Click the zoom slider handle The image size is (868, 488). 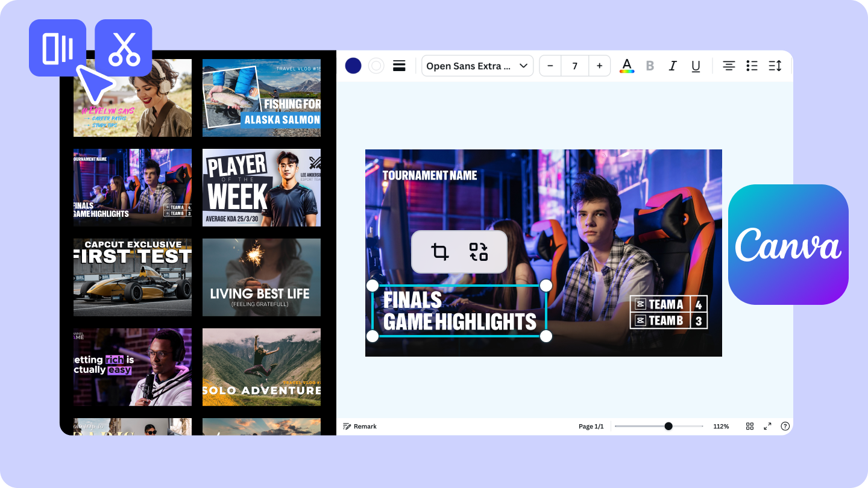pos(668,426)
